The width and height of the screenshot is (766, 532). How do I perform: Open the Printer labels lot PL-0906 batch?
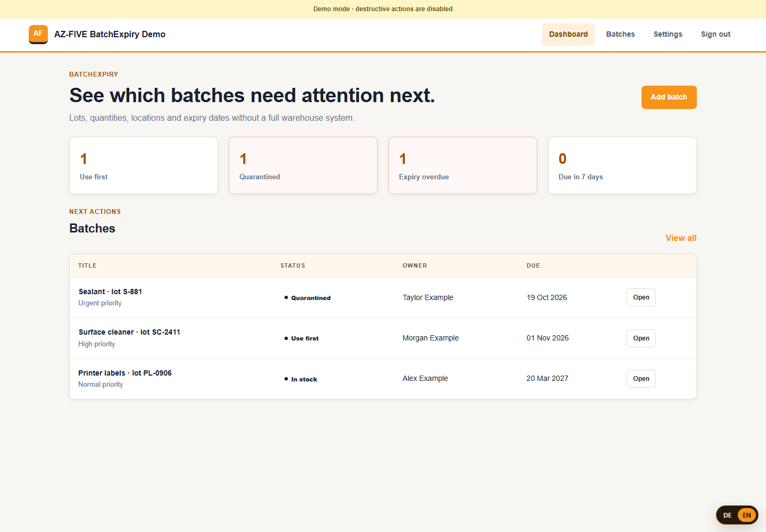point(641,379)
